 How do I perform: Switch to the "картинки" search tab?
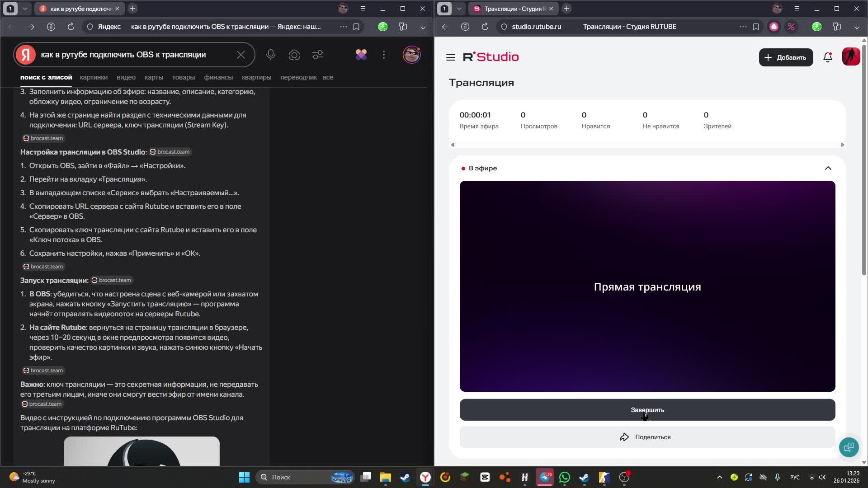tap(94, 77)
